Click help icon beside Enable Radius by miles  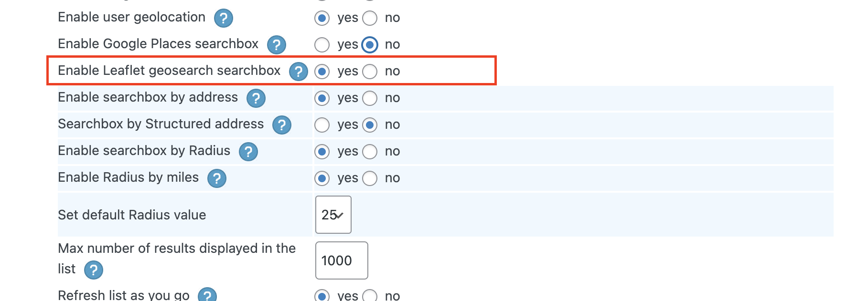pyautogui.click(x=216, y=178)
